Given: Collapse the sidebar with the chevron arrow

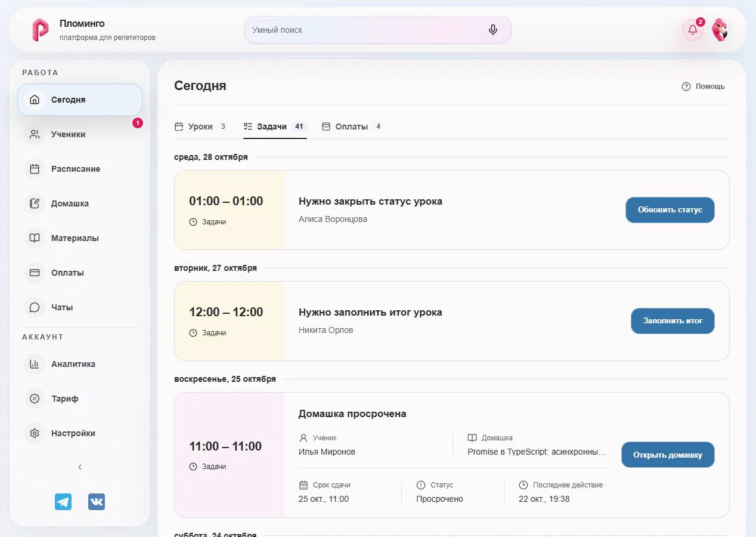Looking at the screenshot, I should pos(80,467).
